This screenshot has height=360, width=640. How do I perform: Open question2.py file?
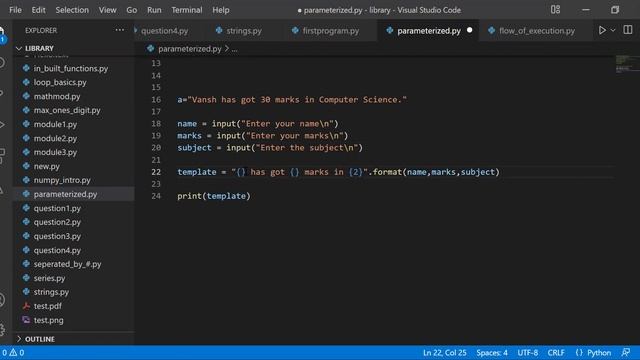pos(57,222)
